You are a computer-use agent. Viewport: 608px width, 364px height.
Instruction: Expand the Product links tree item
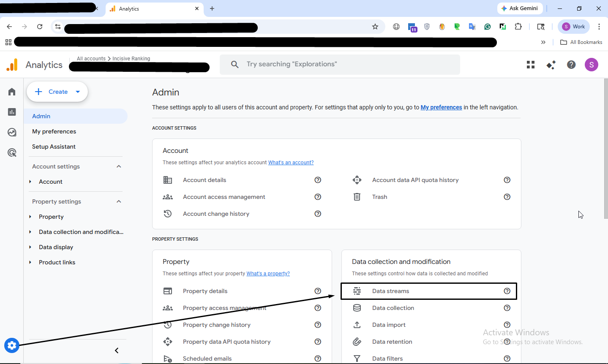click(x=30, y=262)
